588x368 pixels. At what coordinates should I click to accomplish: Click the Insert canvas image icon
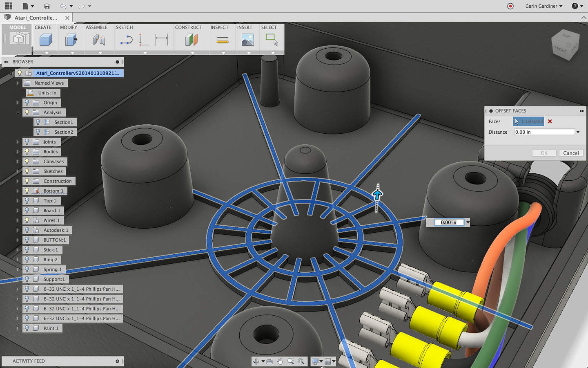tap(247, 39)
